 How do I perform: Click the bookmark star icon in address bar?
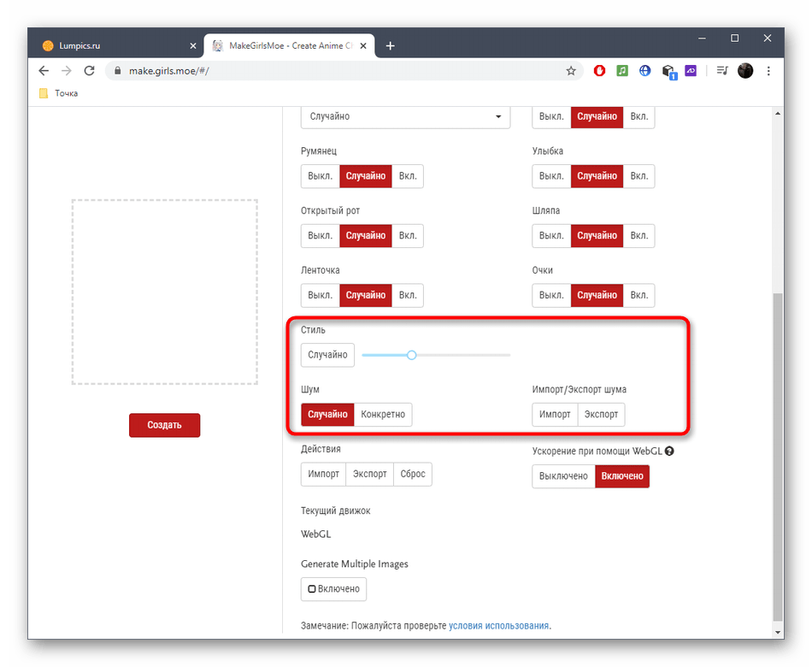[x=571, y=71]
